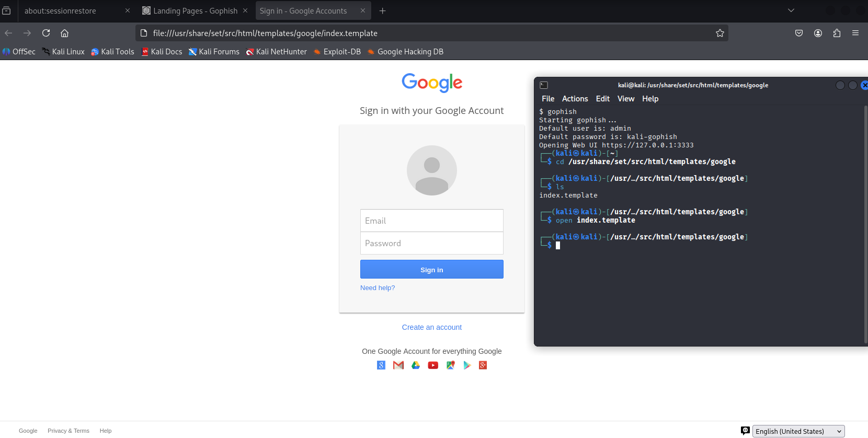Click the terminal window vertical scrollbar

pyautogui.click(x=865, y=225)
